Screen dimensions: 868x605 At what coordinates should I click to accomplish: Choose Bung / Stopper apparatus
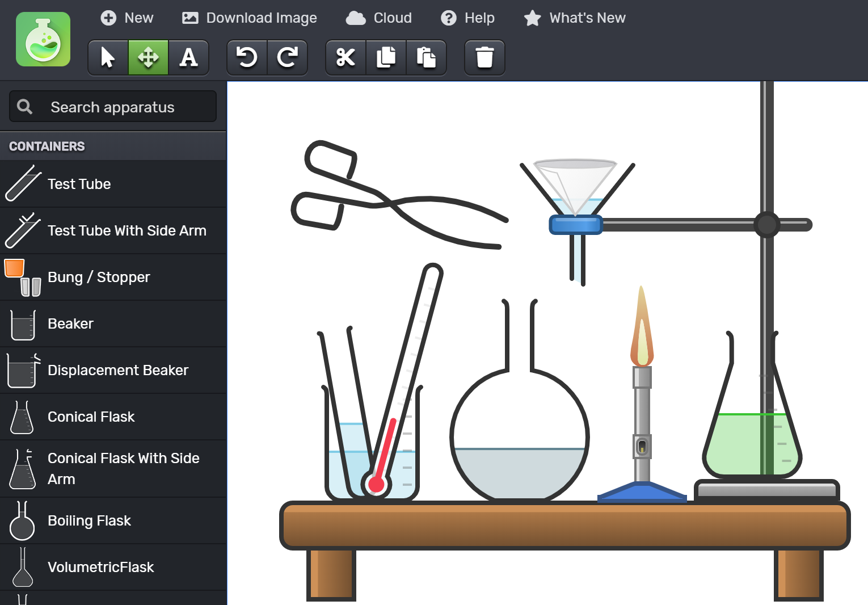tap(113, 277)
